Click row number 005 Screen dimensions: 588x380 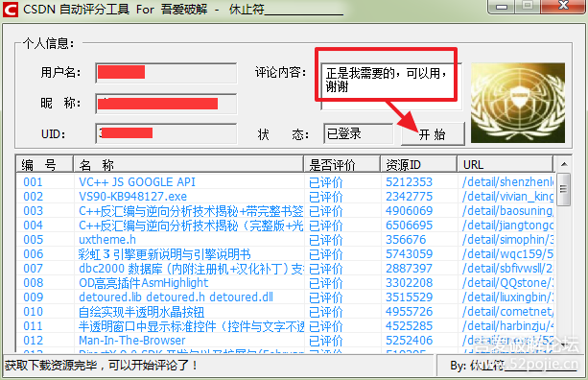coord(33,240)
